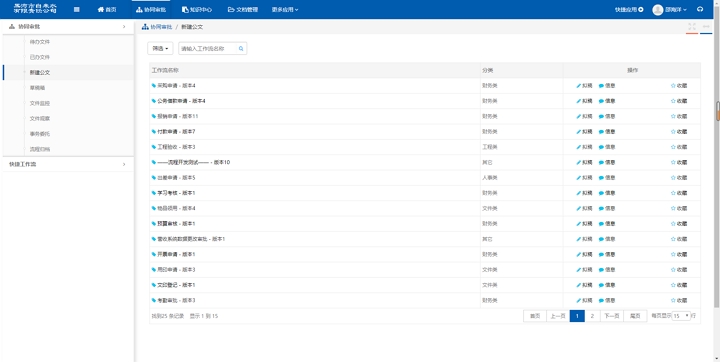Click the 上一页 previous page button
Screen dimensions: 720x362
point(558,316)
